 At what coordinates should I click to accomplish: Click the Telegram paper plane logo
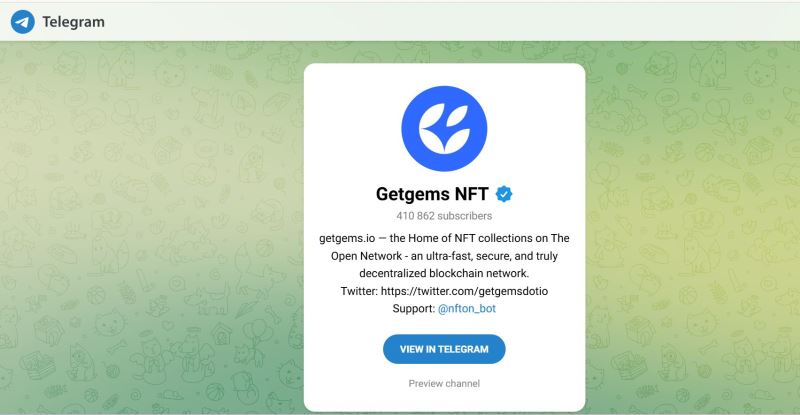(x=23, y=21)
